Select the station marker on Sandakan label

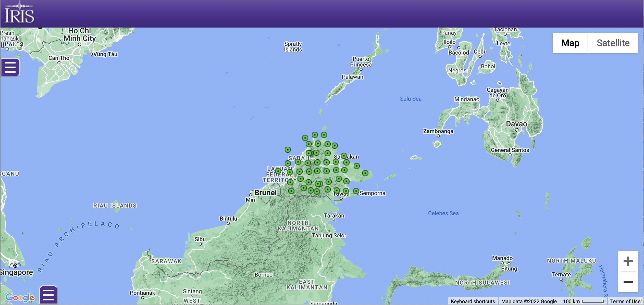coord(344,156)
